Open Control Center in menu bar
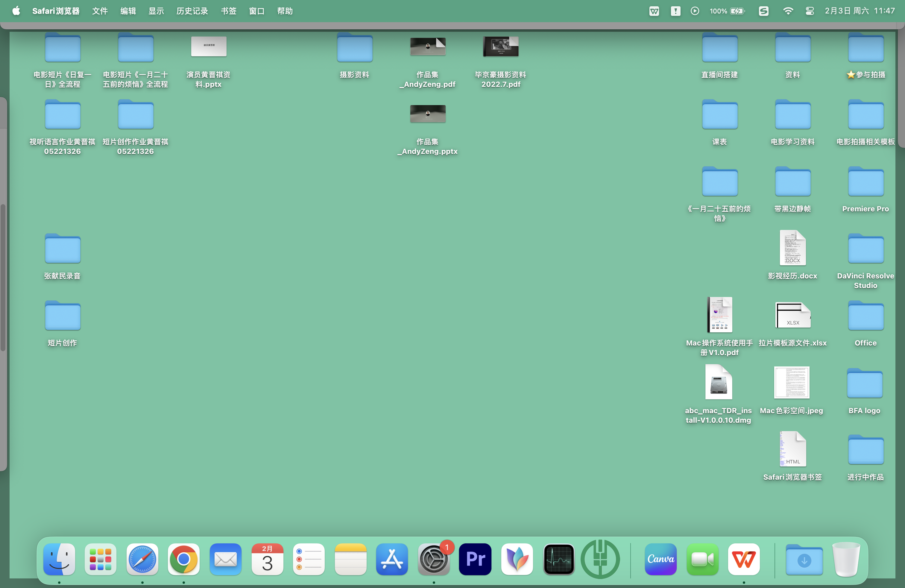 point(810,11)
